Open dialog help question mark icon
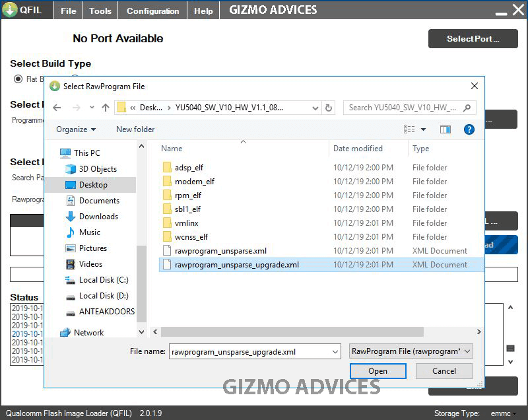528x420 pixels. (x=469, y=129)
